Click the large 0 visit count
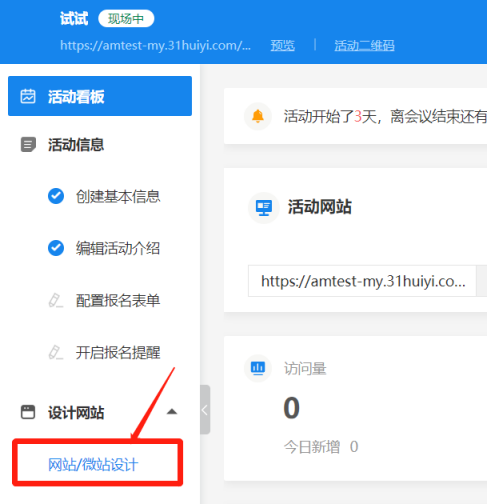This screenshot has width=488, height=504. click(292, 408)
